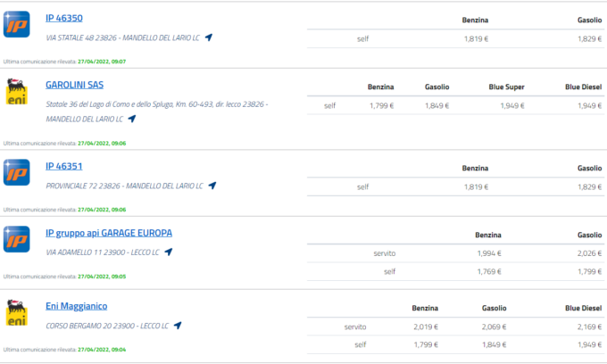Image resolution: width=607 pixels, height=364 pixels.
Task: Click the IP 46351 station logo
Action: coord(17,173)
